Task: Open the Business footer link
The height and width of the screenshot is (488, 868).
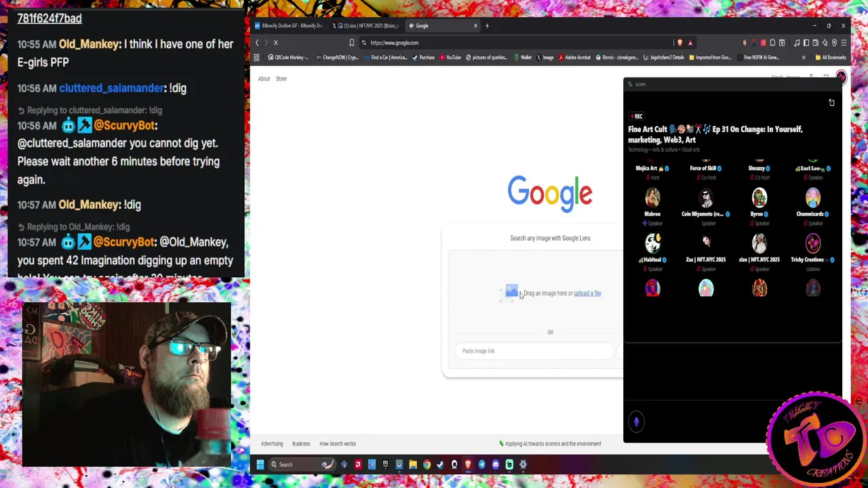Action: 301,444
